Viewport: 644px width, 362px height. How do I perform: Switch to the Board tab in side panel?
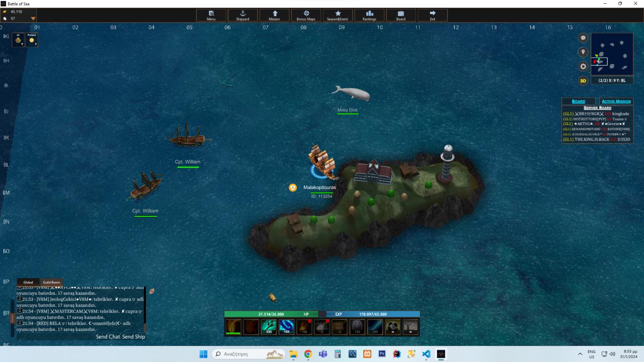578,101
